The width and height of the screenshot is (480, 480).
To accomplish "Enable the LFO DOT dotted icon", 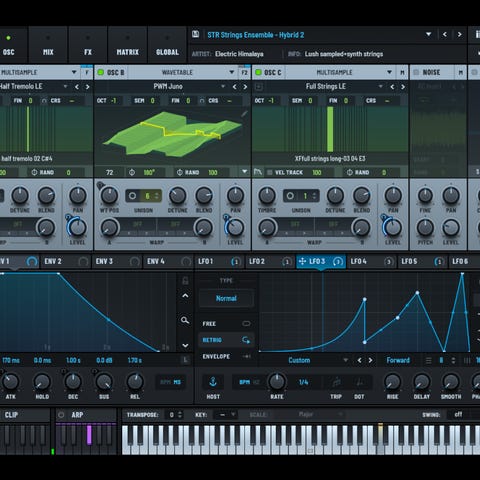I will (359, 382).
